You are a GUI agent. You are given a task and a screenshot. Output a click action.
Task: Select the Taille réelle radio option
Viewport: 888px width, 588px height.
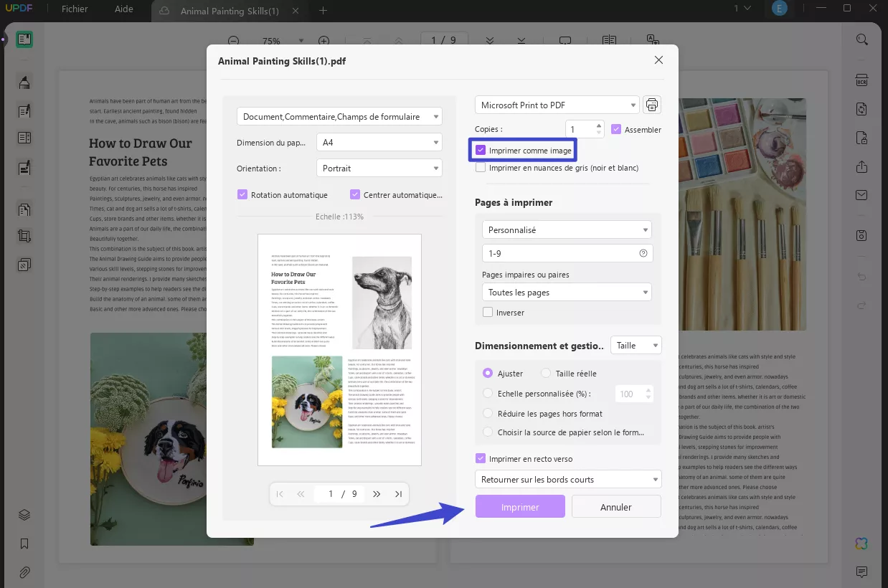pyautogui.click(x=546, y=374)
